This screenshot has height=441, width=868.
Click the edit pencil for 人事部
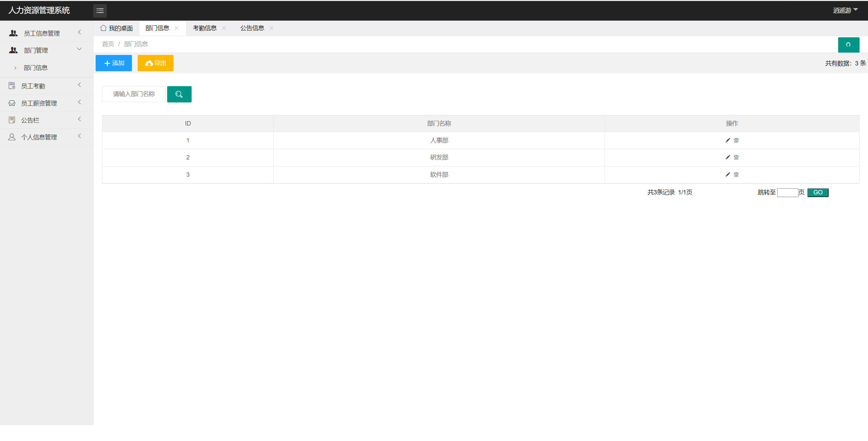pos(727,140)
